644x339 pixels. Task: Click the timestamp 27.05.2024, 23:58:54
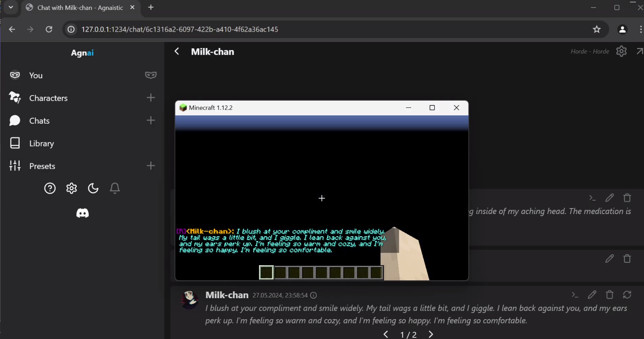[280, 295]
